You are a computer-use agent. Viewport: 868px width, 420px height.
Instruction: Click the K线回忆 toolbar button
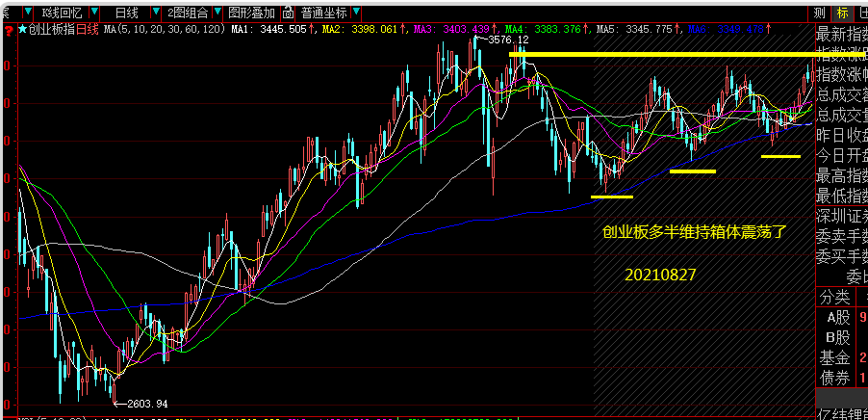[x=62, y=12]
